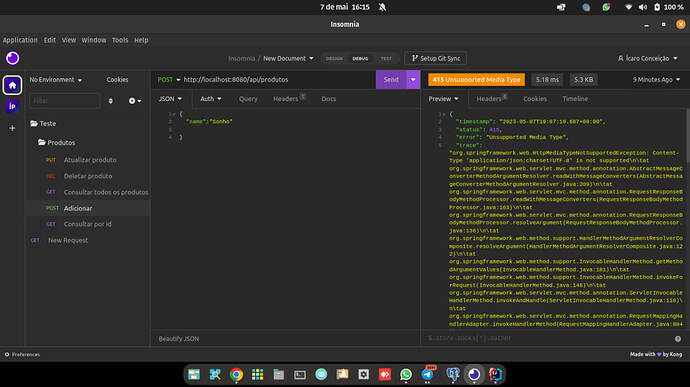Open the create request plus-circle menu
Screen dimensions: 690x387
point(135,101)
